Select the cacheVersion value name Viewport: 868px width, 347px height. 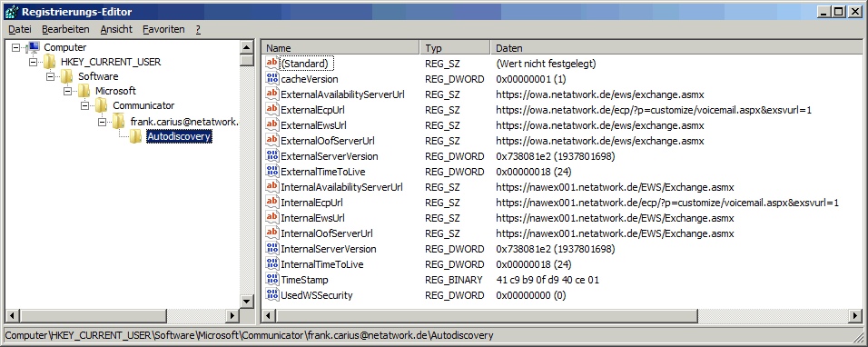pos(310,79)
